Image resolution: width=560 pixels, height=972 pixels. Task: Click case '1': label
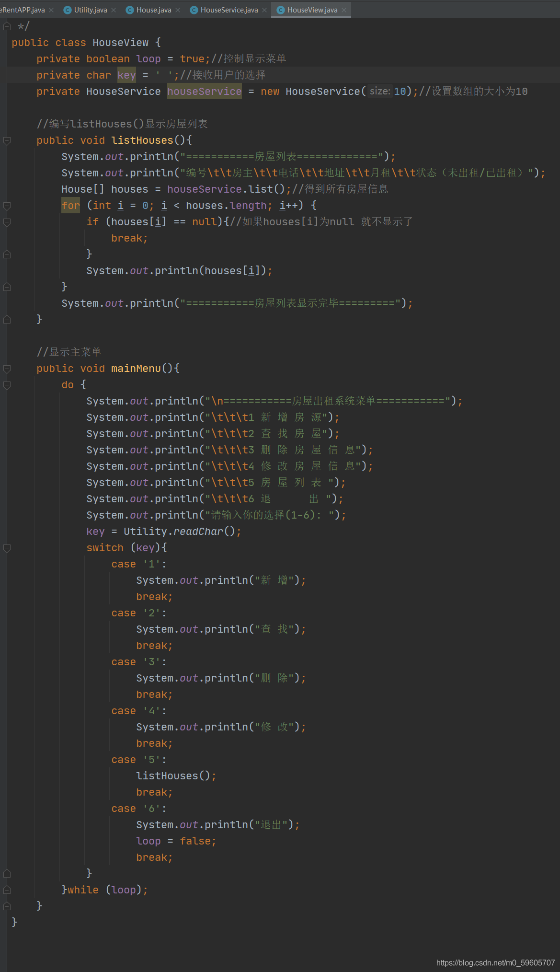[139, 564]
